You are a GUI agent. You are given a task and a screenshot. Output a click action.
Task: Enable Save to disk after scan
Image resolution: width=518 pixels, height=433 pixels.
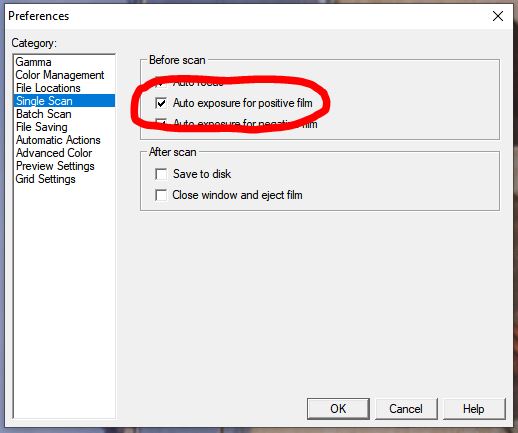161,174
